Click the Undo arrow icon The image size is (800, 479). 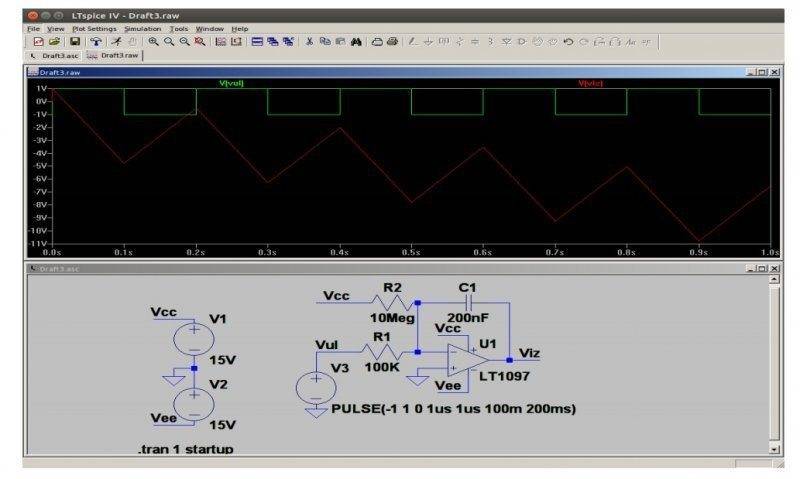coord(568,42)
